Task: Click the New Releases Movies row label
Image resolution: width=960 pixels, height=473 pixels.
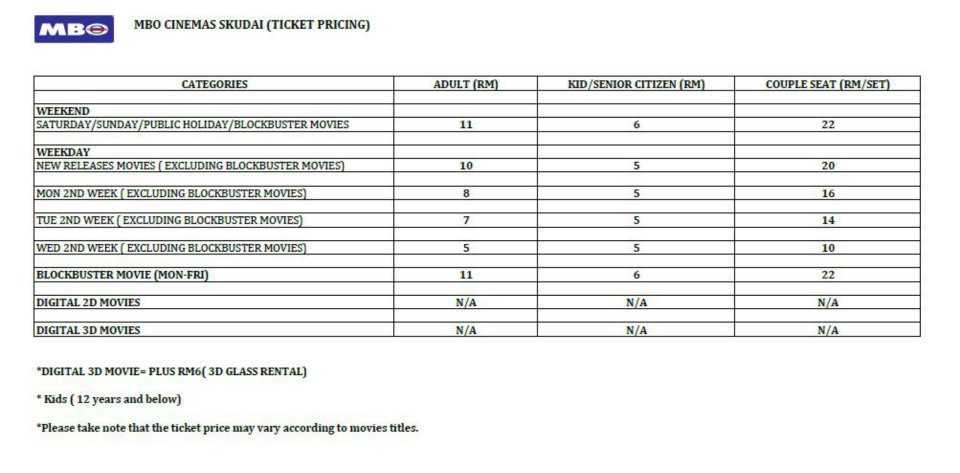Action: click(x=190, y=166)
